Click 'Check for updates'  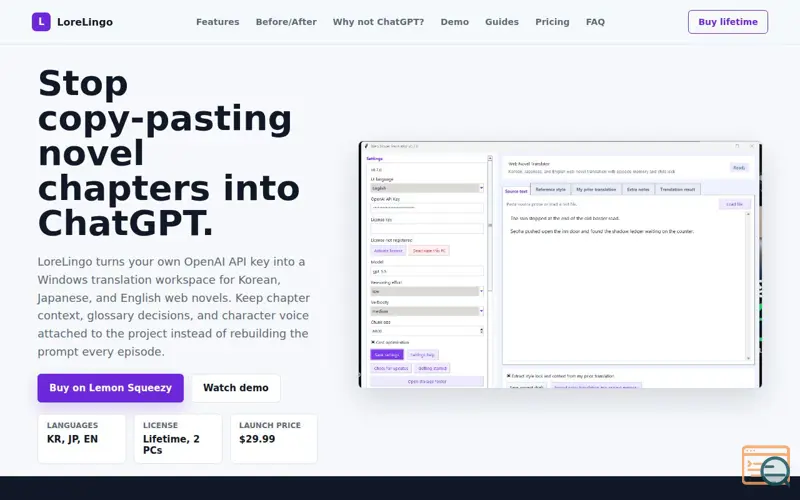[391, 368]
